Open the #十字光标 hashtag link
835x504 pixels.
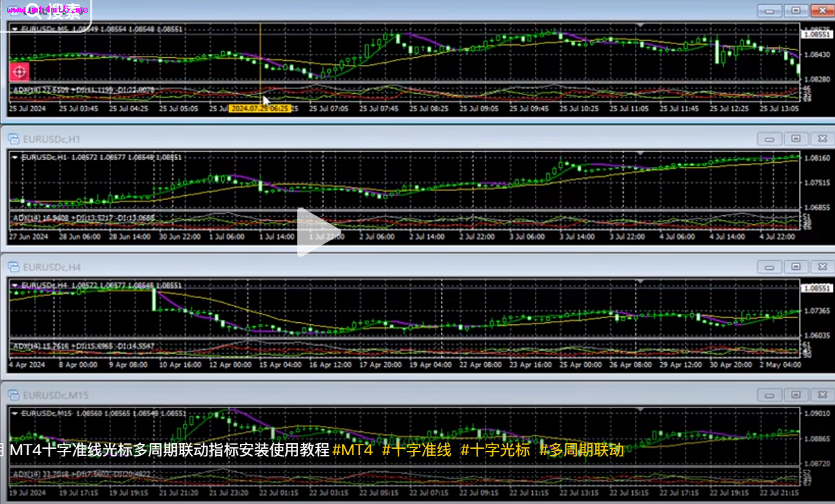pos(495,449)
